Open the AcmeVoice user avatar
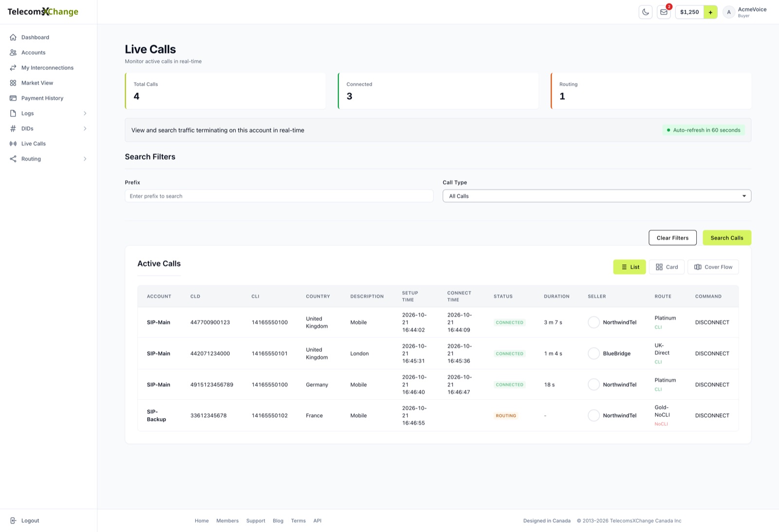The image size is (779, 532). pyautogui.click(x=729, y=12)
